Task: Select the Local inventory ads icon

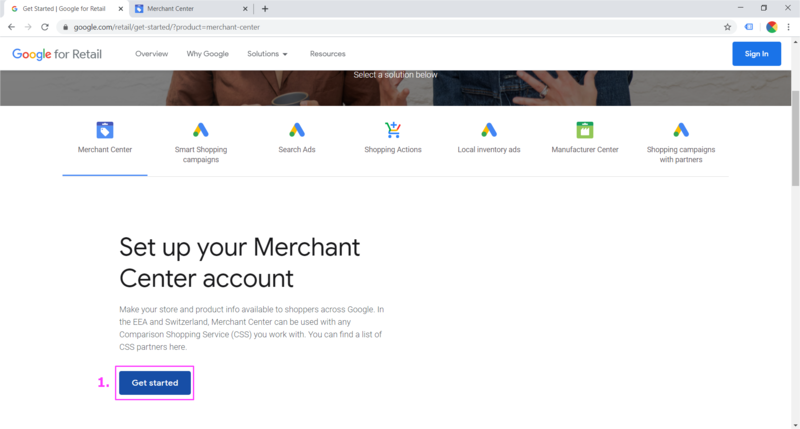Action: 489,130
